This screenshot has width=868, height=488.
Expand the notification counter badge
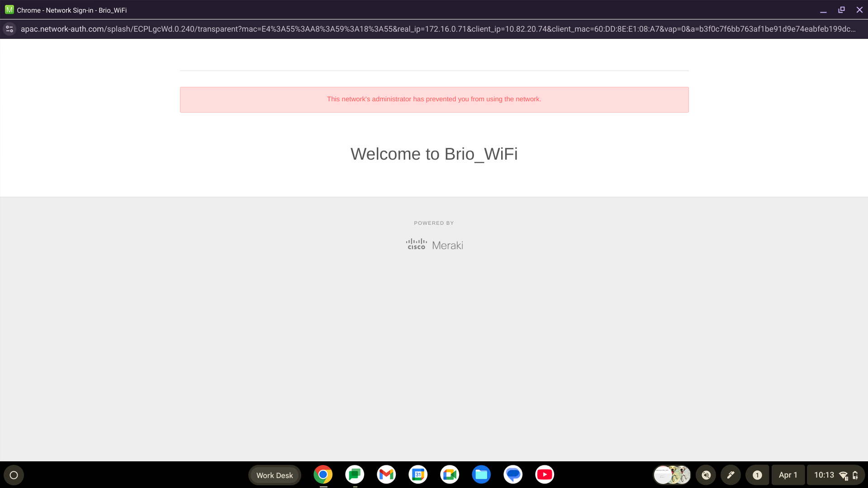coord(757,475)
